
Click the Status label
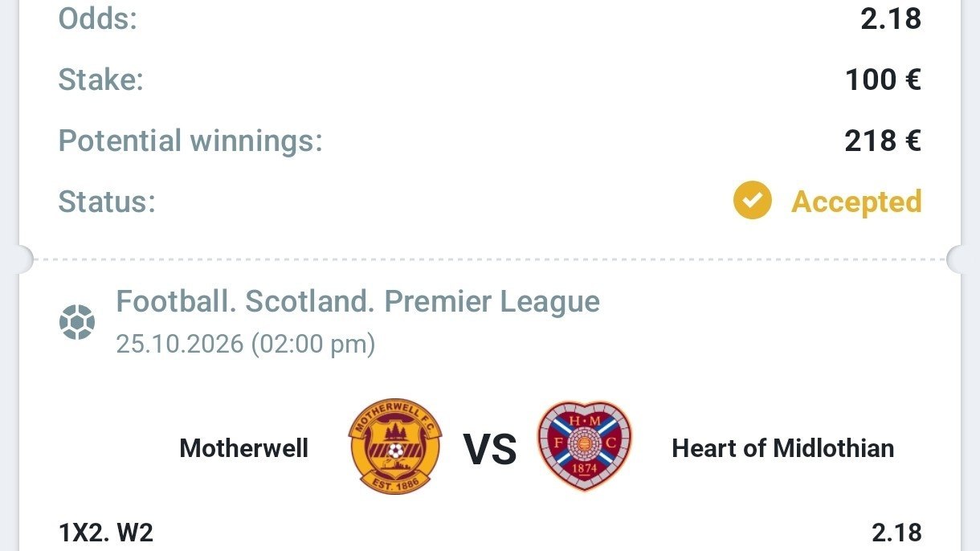[x=107, y=202]
